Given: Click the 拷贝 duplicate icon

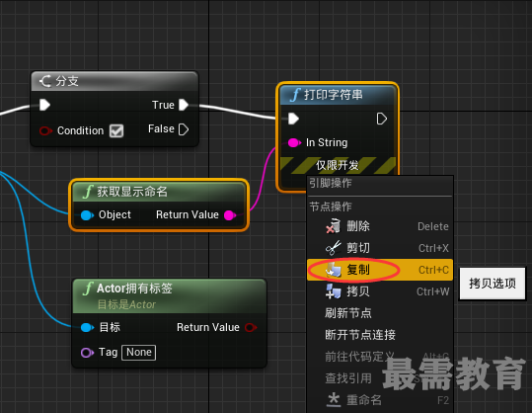Looking at the screenshot, I should click(334, 291).
